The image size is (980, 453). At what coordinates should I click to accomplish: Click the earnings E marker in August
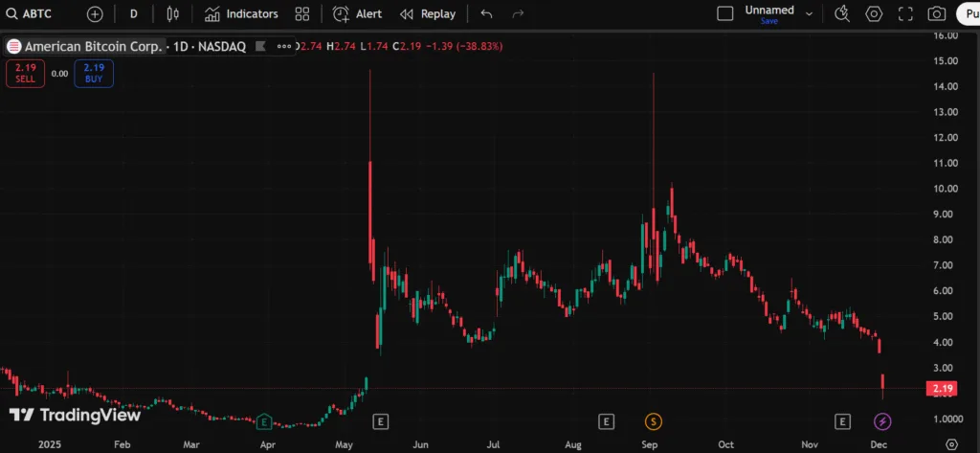(606, 421)
